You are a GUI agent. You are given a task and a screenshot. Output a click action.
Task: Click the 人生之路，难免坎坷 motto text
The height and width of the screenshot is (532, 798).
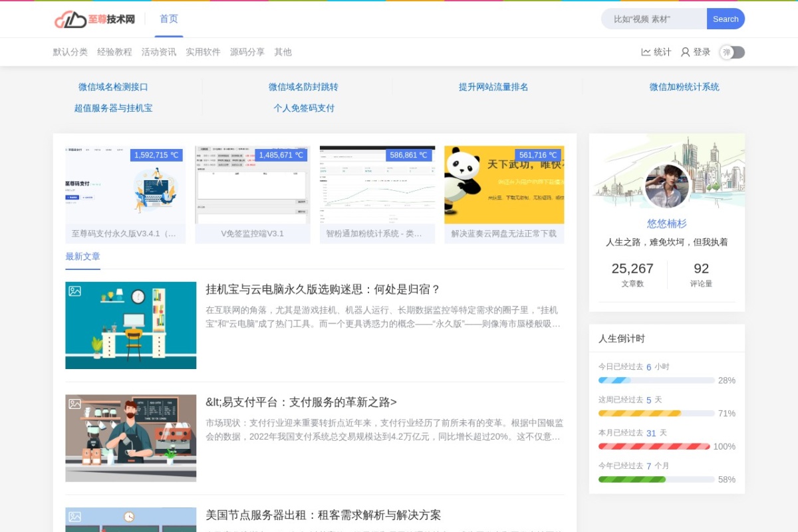click(x=667, y=242)
